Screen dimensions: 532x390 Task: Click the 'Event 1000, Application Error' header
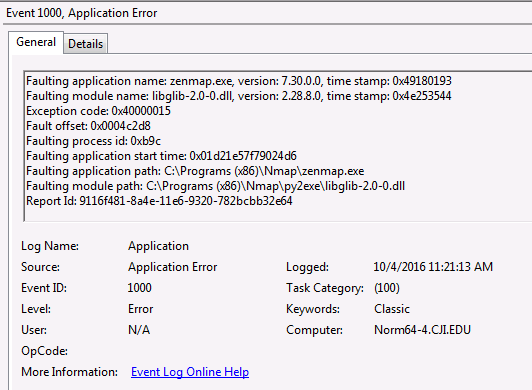point(82,13)
